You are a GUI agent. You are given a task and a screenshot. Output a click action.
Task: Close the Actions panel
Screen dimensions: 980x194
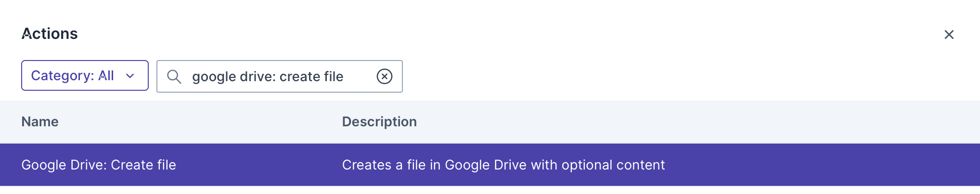tap(949, 35)
